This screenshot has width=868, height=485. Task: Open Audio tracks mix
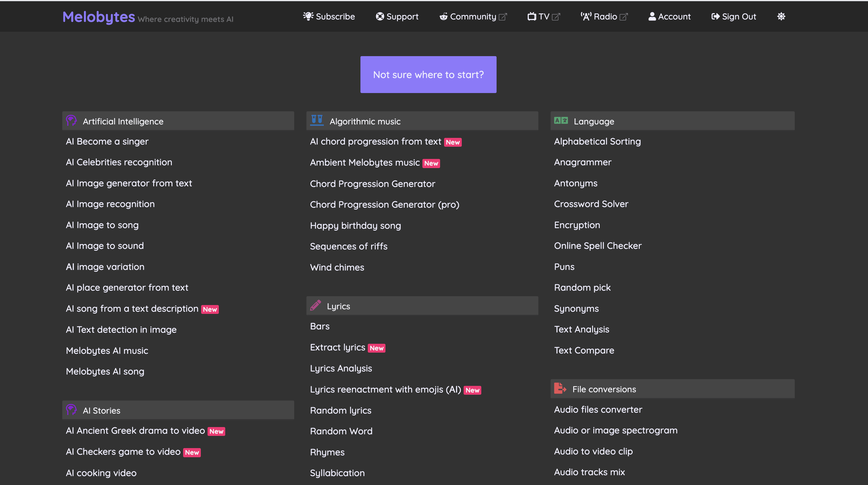click(589, 472)
